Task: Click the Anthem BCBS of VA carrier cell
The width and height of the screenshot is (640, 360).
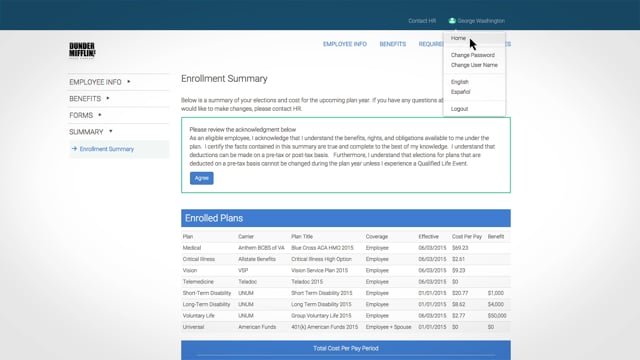Action: coord(261,248)
